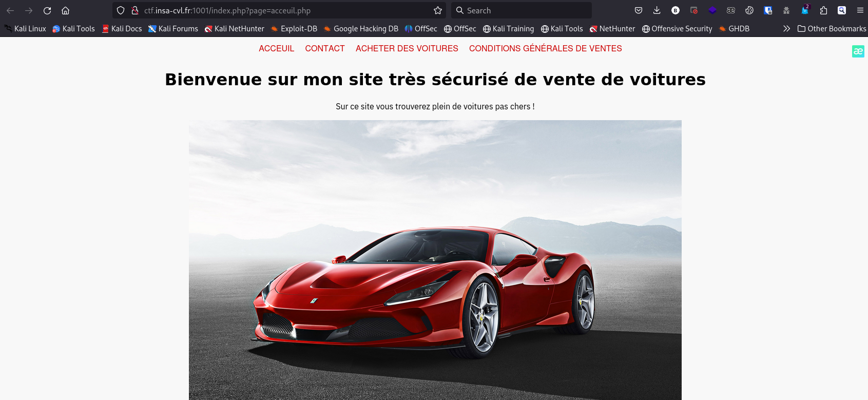Open the insecure connection lock icon
This screenshot has height=400, width=868.
[135, 10]
